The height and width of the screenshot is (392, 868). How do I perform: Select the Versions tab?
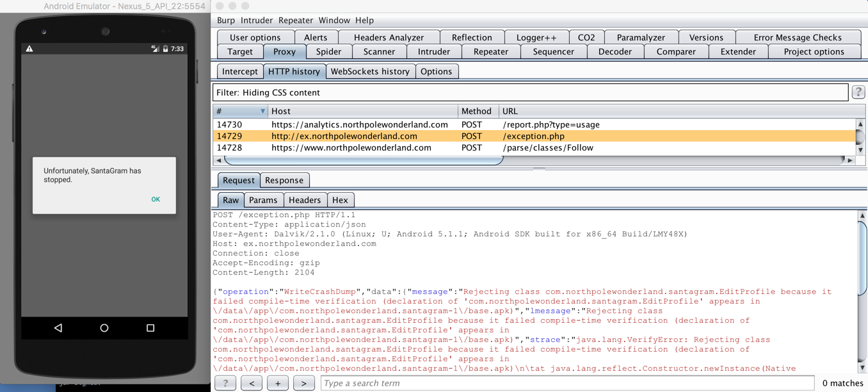pyautogui.click(x=706, y=38)
